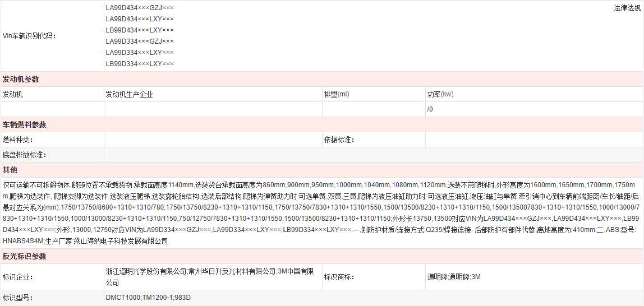
Task: Click VIN entry LB99D434×××LXY×××
Action: [x=140, y=30]
